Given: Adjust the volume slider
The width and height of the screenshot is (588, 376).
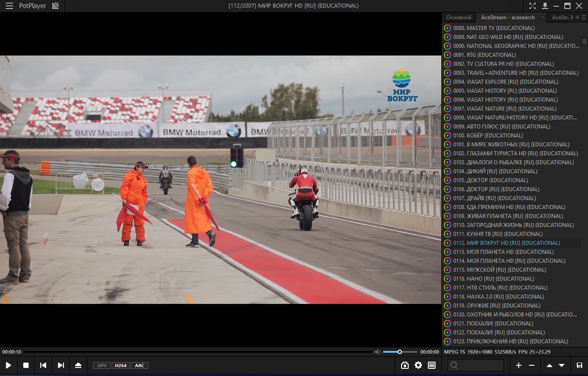Looking at the screenshot, I should (x=400, y=352).
